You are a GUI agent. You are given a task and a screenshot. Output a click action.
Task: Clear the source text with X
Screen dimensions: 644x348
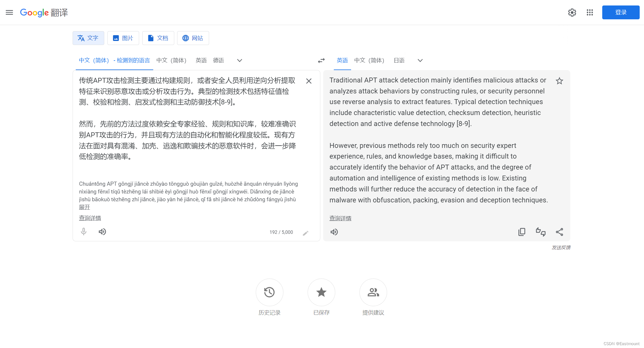pos(309,81)
